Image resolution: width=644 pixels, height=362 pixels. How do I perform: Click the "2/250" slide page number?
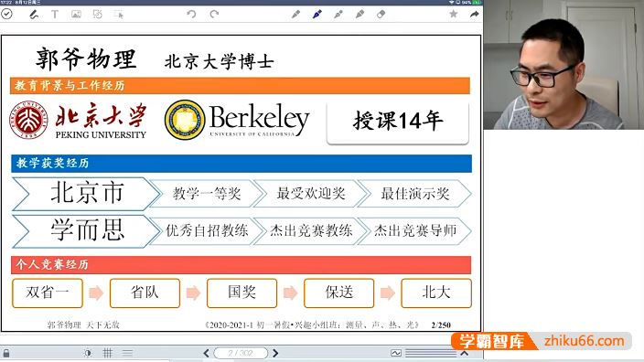[x=441, y=325]
